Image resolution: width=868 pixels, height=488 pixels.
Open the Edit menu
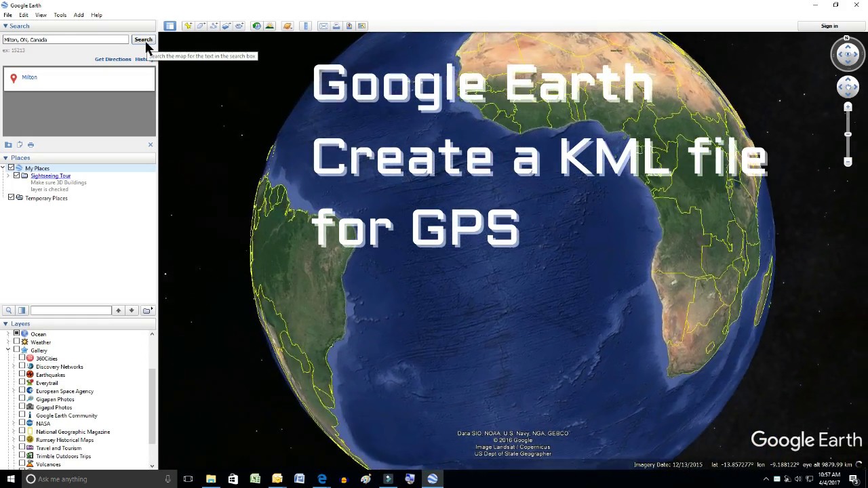coord(24,15)
